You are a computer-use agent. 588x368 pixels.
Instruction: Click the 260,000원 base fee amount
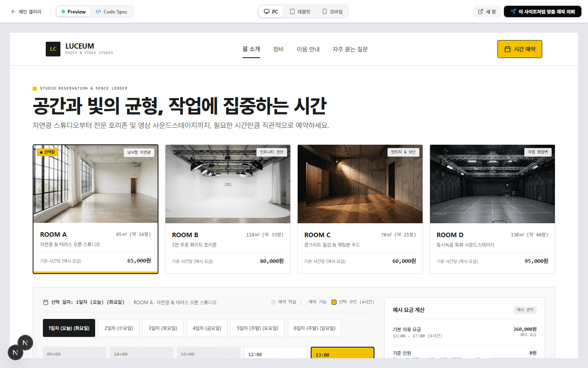coord(525,329)
